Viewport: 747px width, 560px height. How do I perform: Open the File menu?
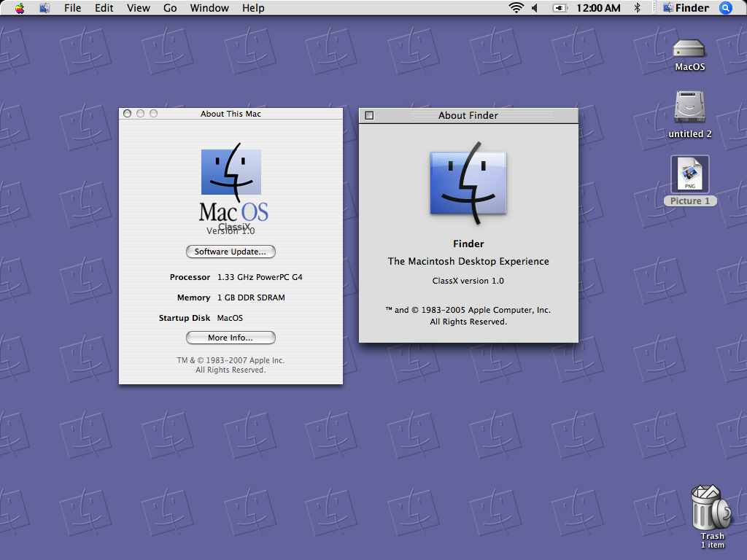[x=72, y=8]
